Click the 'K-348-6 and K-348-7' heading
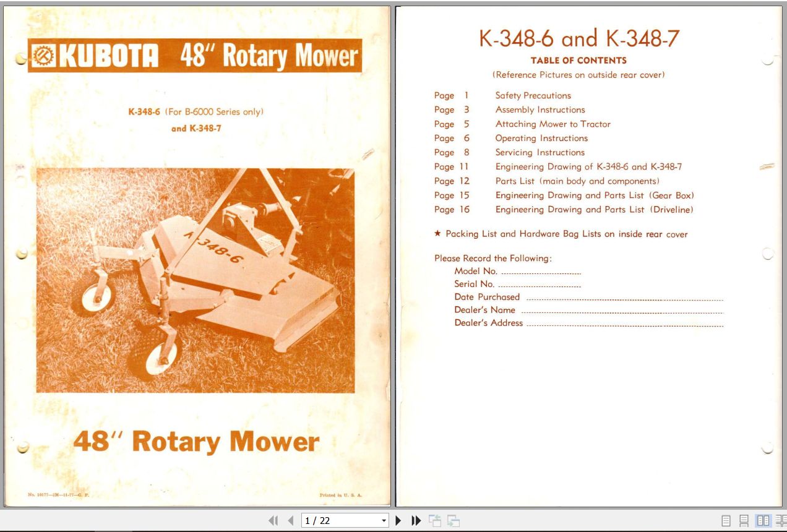 (x=579, y=38)
